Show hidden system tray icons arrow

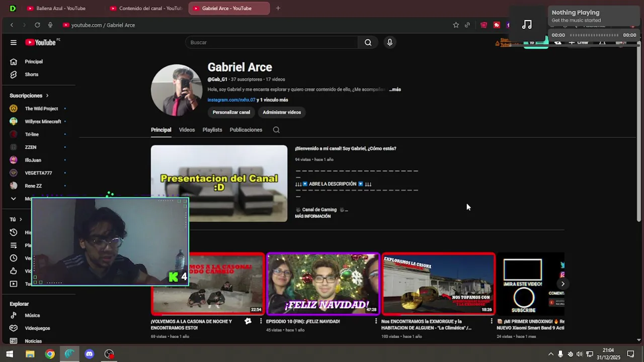tap(550, 354)
